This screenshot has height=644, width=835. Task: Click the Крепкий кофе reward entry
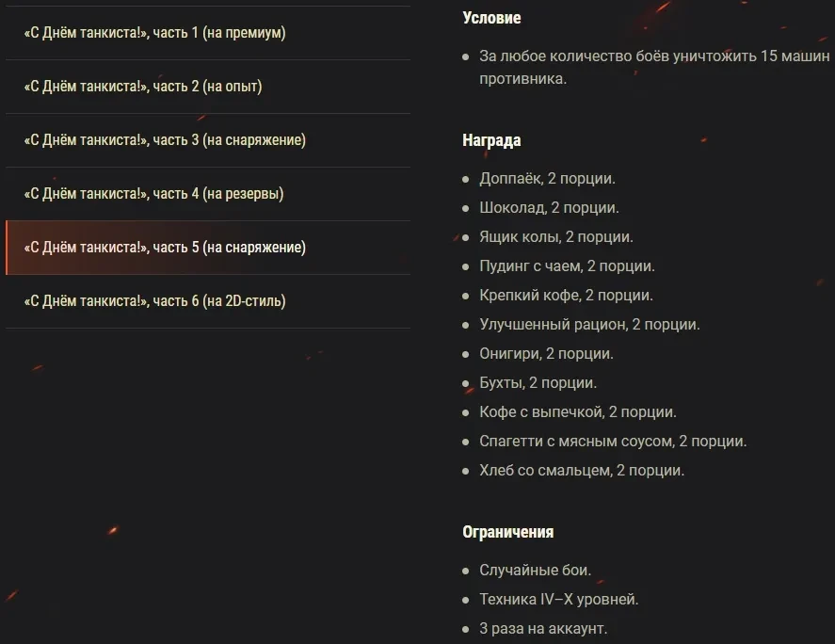point(566,295)
